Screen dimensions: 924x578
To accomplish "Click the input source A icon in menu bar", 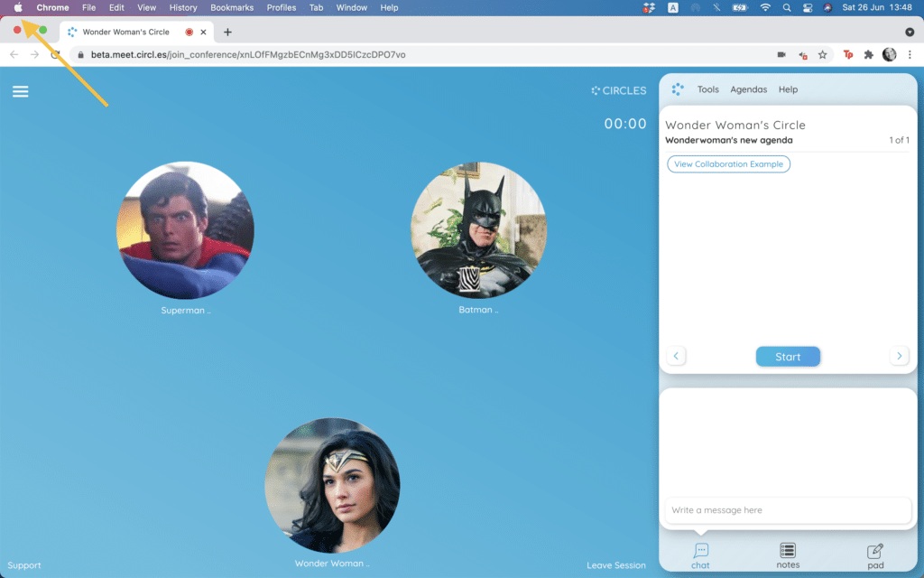I will pyautogui.click(x=673, y=7).
